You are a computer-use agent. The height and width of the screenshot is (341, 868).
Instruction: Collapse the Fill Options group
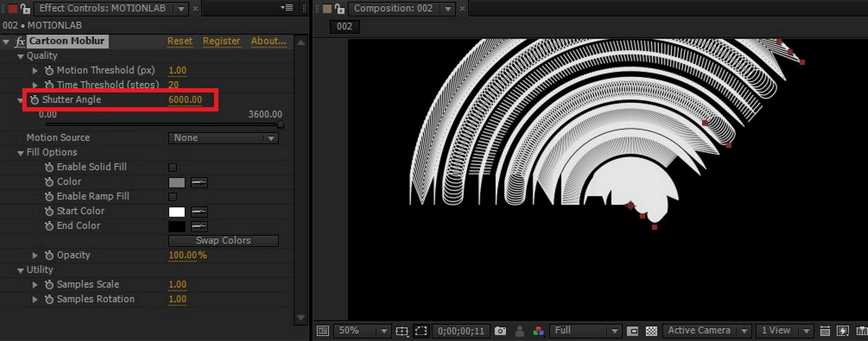pos(22,153)
